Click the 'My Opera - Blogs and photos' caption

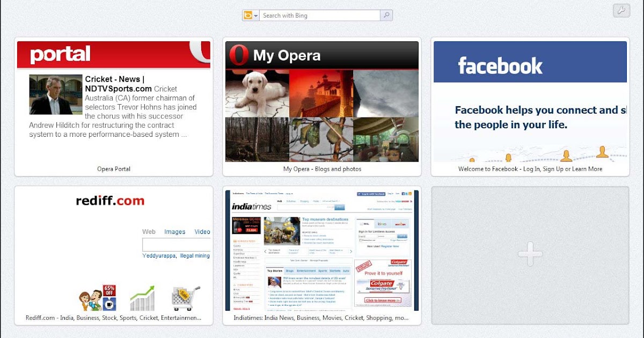click(321, 168)
